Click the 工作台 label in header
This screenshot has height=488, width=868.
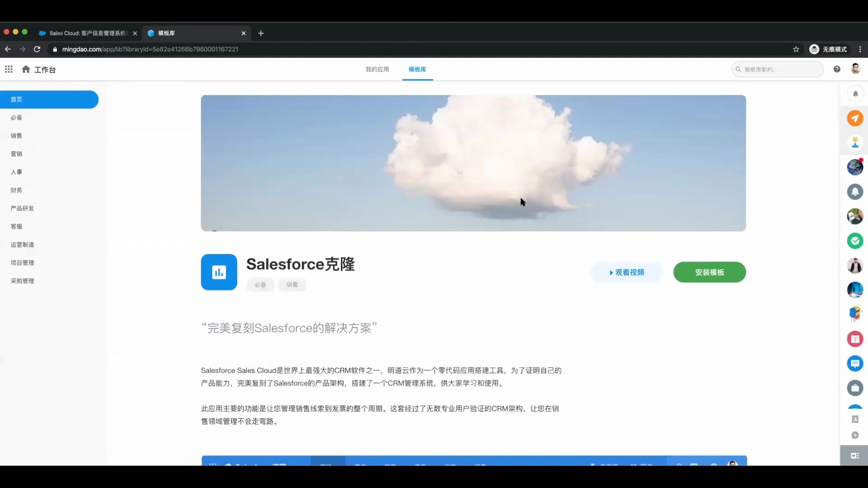pyautogui.click(x=45, y=70)
